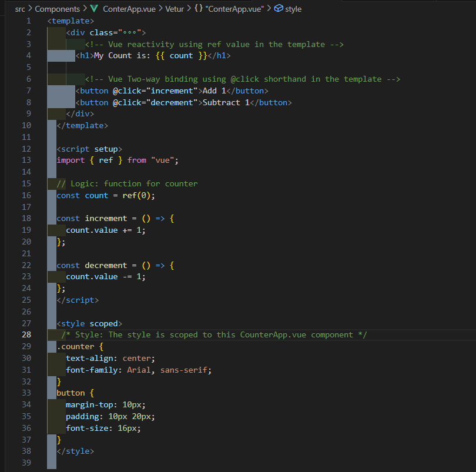Select ConterApp.vue file breadcrumb after Vue icon

coord(129,9)
